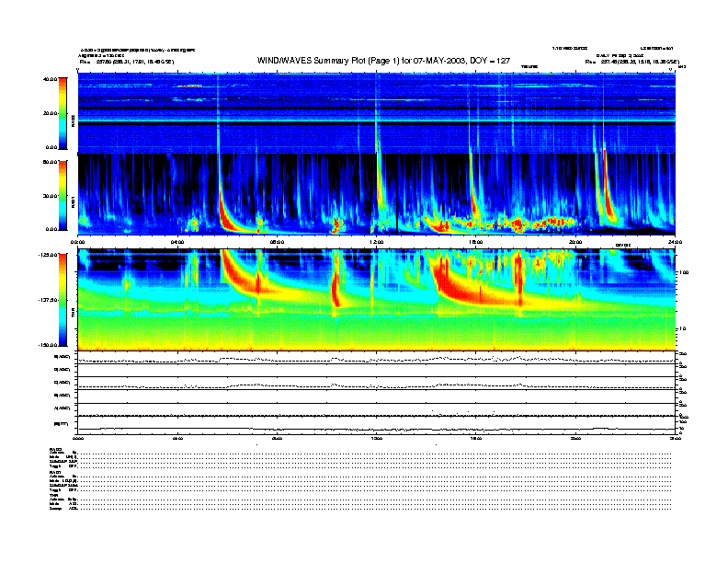Click the 08:00 label under the RAD1 spectrogram
The height and width of the screenshot is (563, 728).
tap(277, 242)
